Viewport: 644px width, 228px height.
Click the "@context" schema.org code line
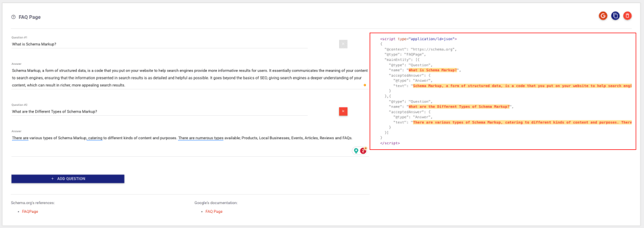420,49
